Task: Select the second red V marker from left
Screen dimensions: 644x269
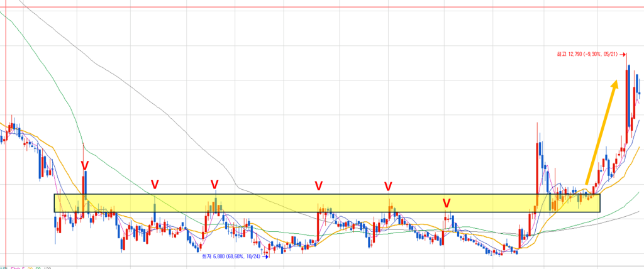Action: coord(155,184)
